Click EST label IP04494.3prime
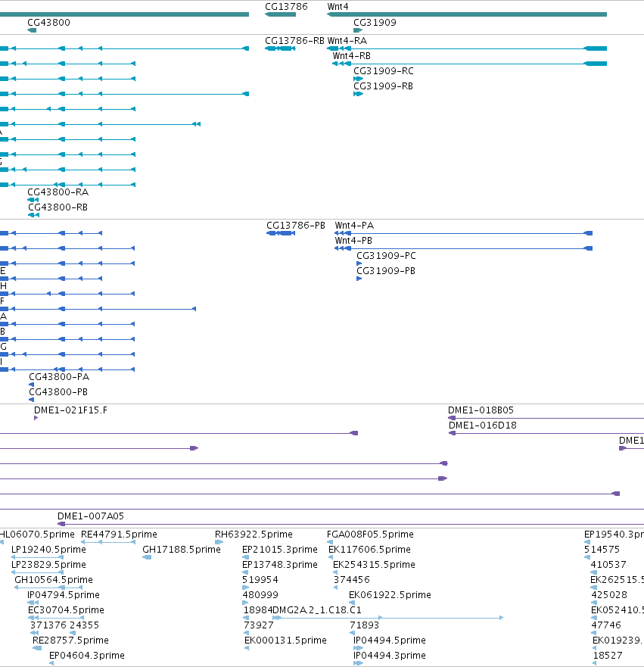644x667 pixels. (390, 656)
